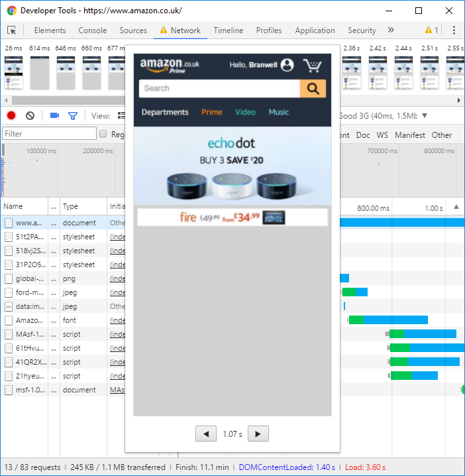Switch to the Elements tab
This screenshot has width=465, height=476.
click(50, 30)
